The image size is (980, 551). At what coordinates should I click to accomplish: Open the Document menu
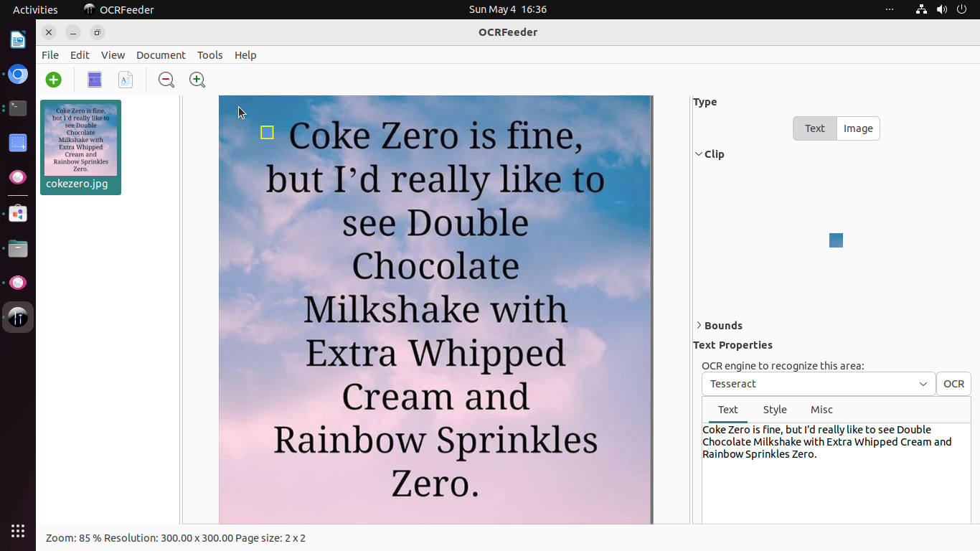tap(161, 55)
